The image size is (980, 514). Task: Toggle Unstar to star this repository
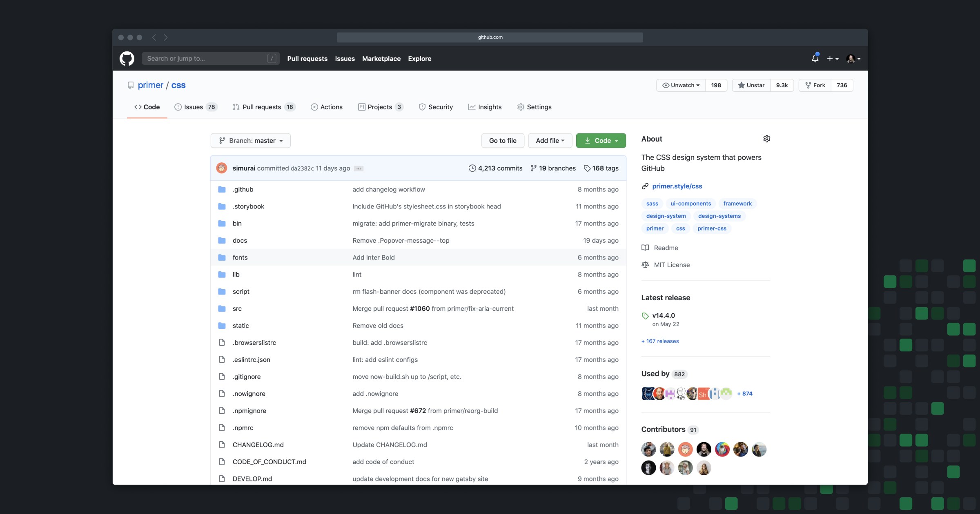tap(751, 85)
